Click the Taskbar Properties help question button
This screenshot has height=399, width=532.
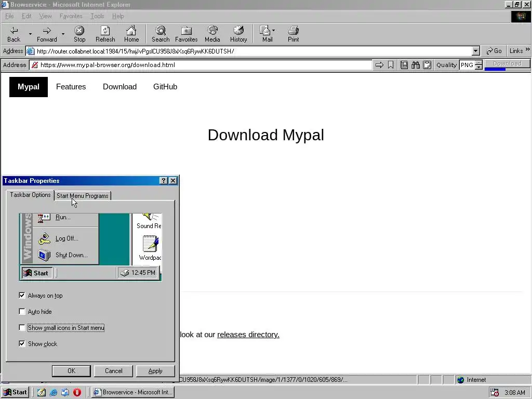click(164, 180)
